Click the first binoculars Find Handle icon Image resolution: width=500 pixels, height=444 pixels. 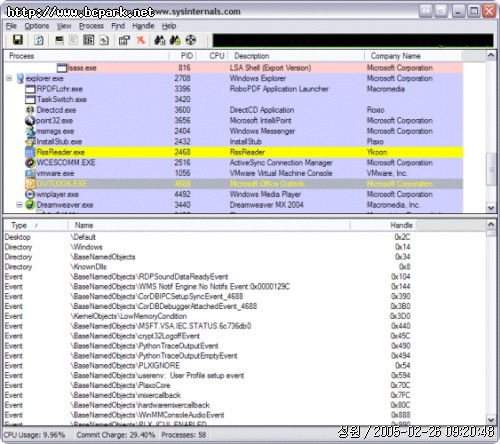(160, 40)
